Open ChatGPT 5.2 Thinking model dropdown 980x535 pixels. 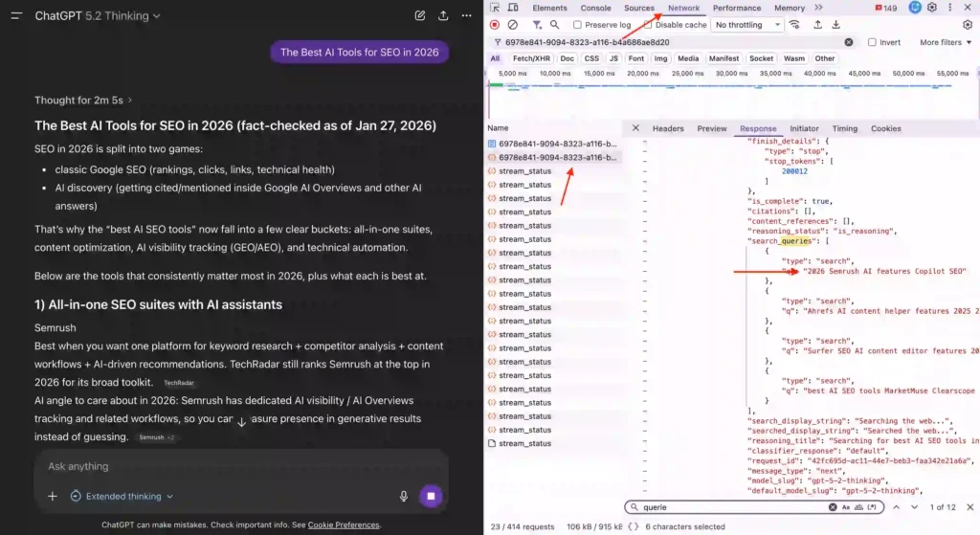tap(98, 15)
